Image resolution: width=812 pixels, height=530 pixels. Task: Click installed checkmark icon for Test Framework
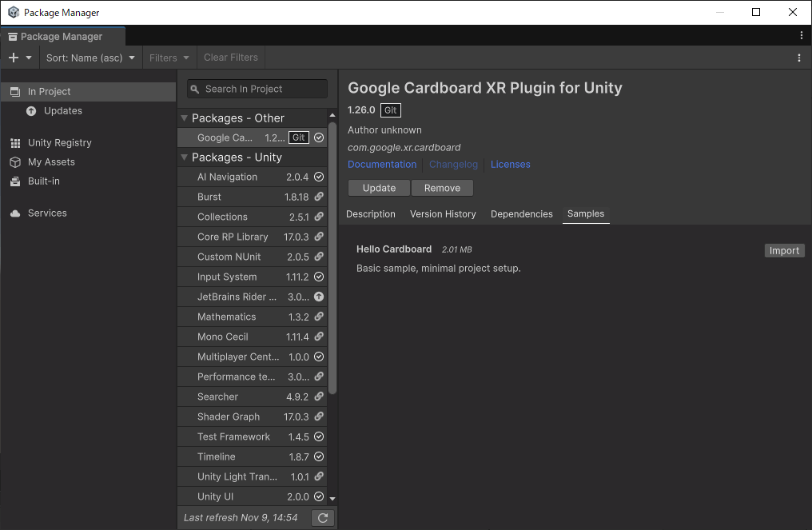click(x=319, y=436)
